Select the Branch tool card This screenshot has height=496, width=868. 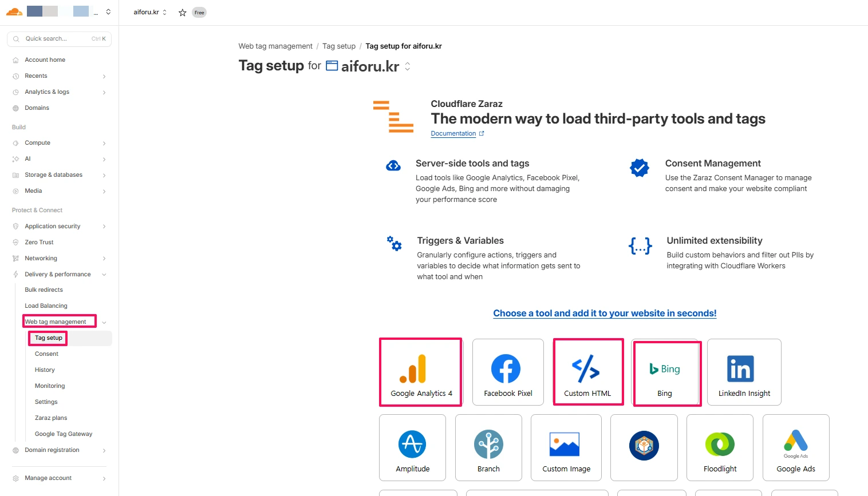pyautogui.click(x=488, y=447)
